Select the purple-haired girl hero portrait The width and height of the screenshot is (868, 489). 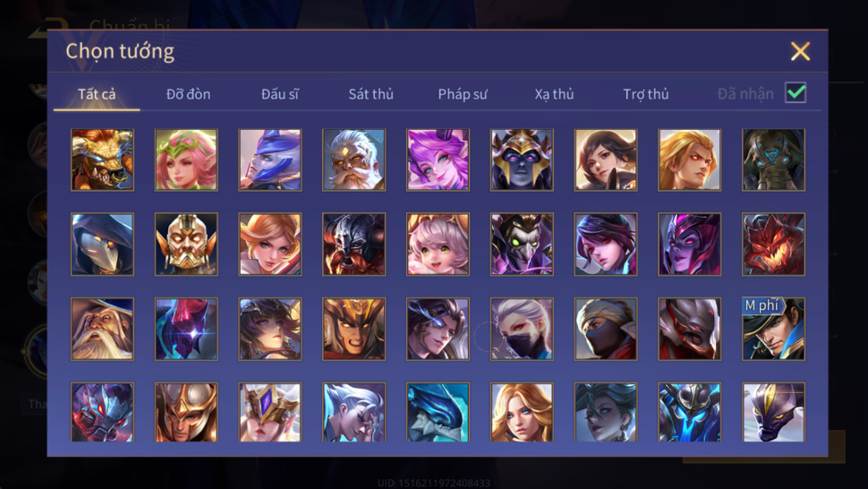tap(438, 160)
